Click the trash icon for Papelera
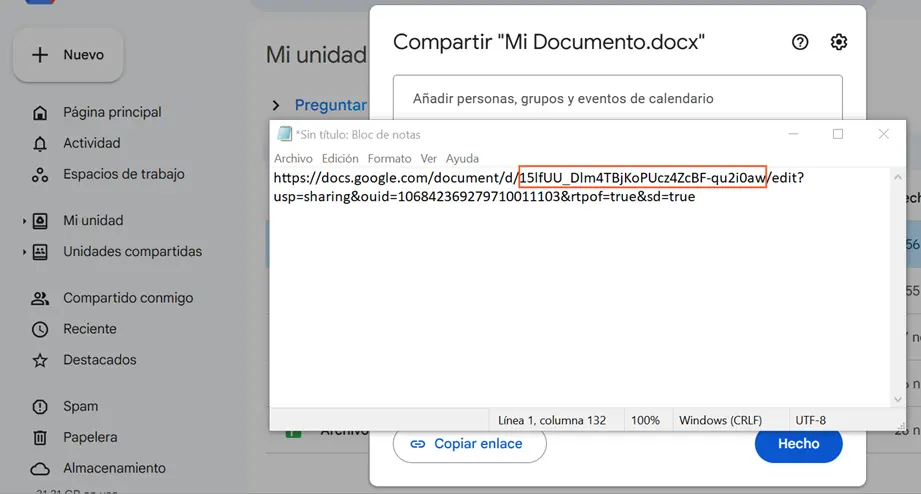The width and height of the screenshot is (921, 494). click(40, 438)
